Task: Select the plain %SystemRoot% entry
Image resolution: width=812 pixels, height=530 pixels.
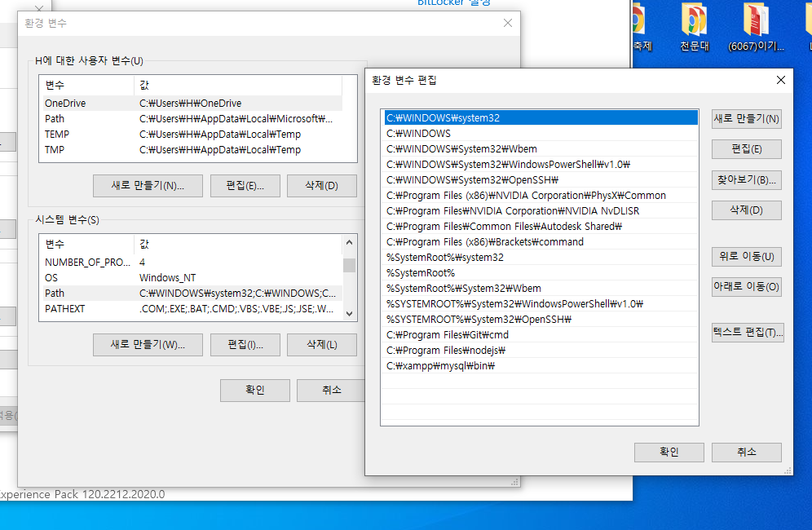Action: point(541,272)
